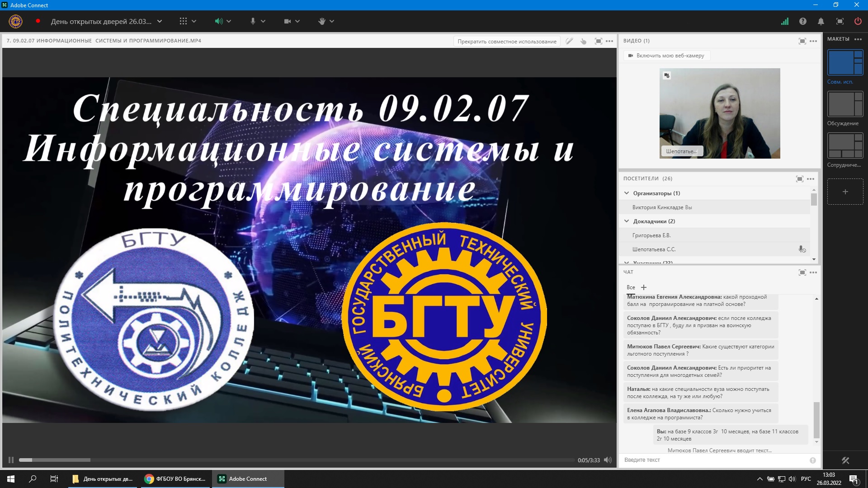Click Включить мою веб-камеру button
Viewport: 868px width, 488px height.
(667, 56)
